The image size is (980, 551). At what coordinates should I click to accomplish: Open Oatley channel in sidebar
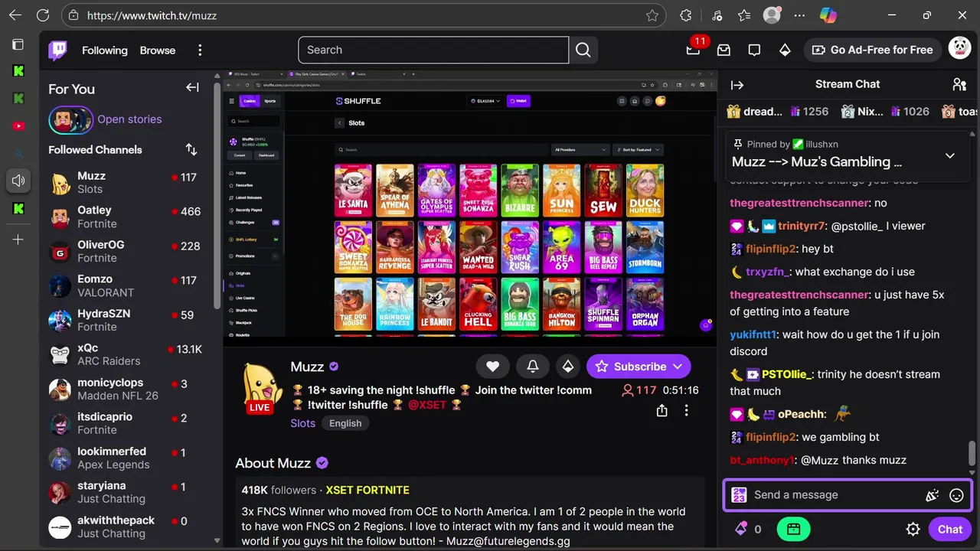tap(125, 217)
